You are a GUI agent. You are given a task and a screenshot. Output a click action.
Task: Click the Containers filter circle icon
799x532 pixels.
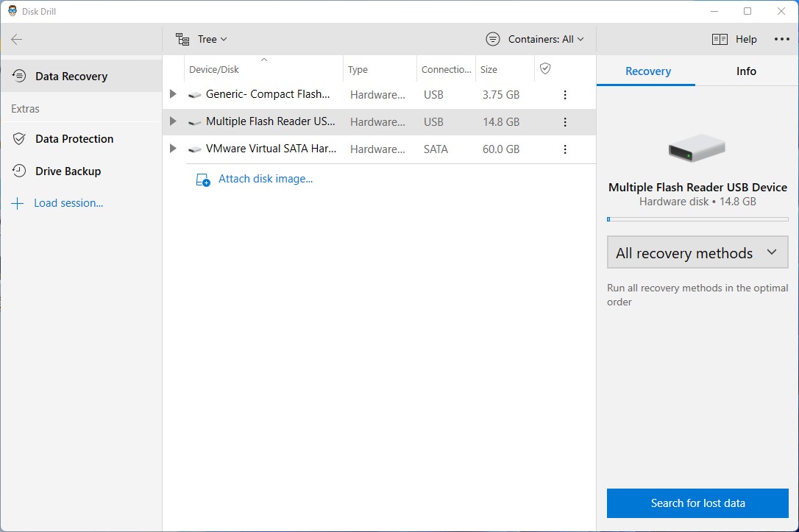point(493,39)
